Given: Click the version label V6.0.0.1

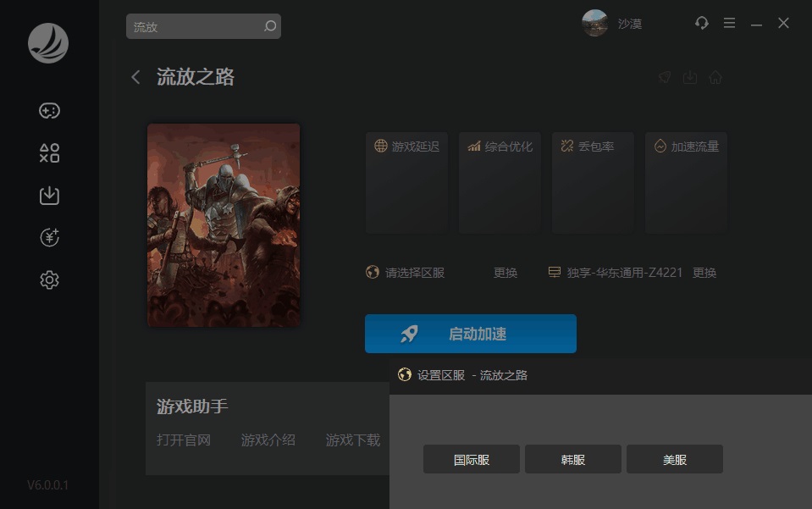Looking at the screenshot, I should click(x=47, y=485).
